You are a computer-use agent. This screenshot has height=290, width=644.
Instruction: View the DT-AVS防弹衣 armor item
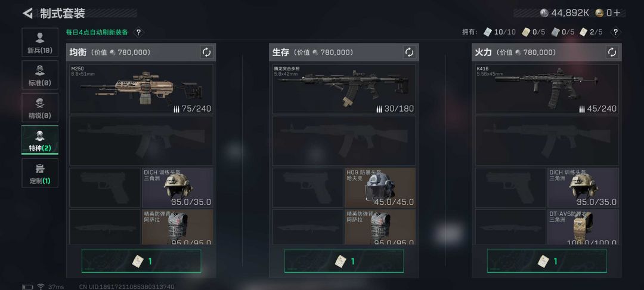tap(583, 227)
